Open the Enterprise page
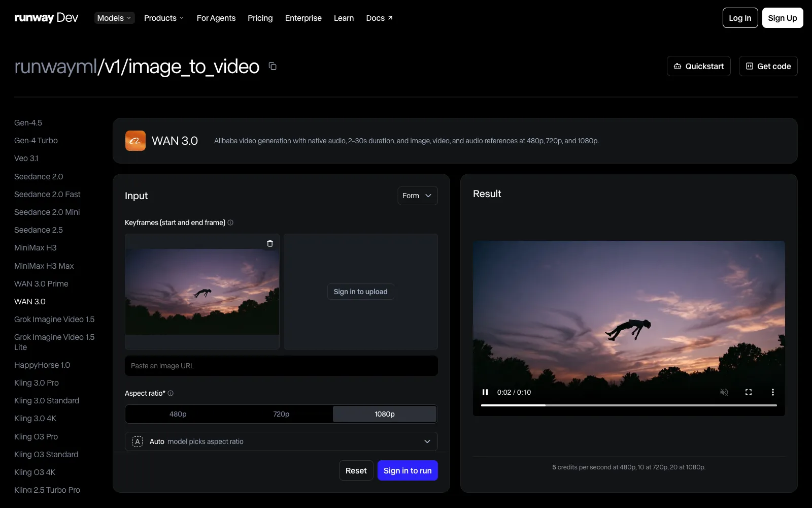 (x=303, y=18)
